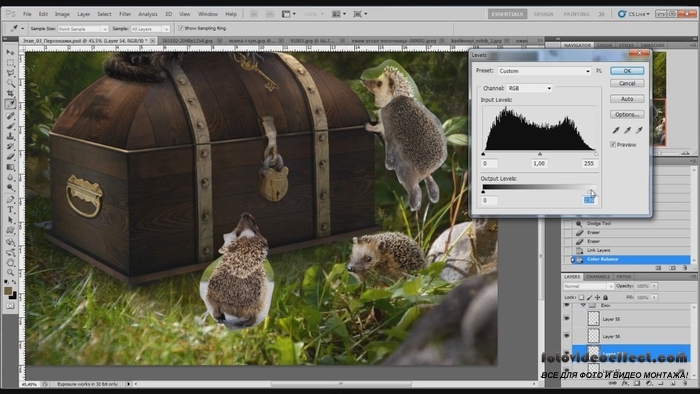This screenshot has width=700, height=394.
Task: Toggle the lock all padlock icon
Action: [x=605, y=297]
